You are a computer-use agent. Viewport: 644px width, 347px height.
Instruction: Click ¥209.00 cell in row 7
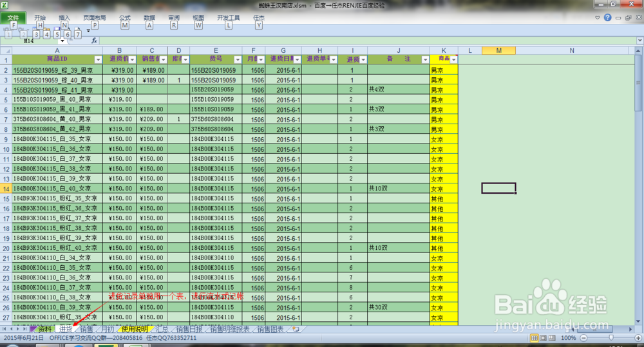click(151, 119)
